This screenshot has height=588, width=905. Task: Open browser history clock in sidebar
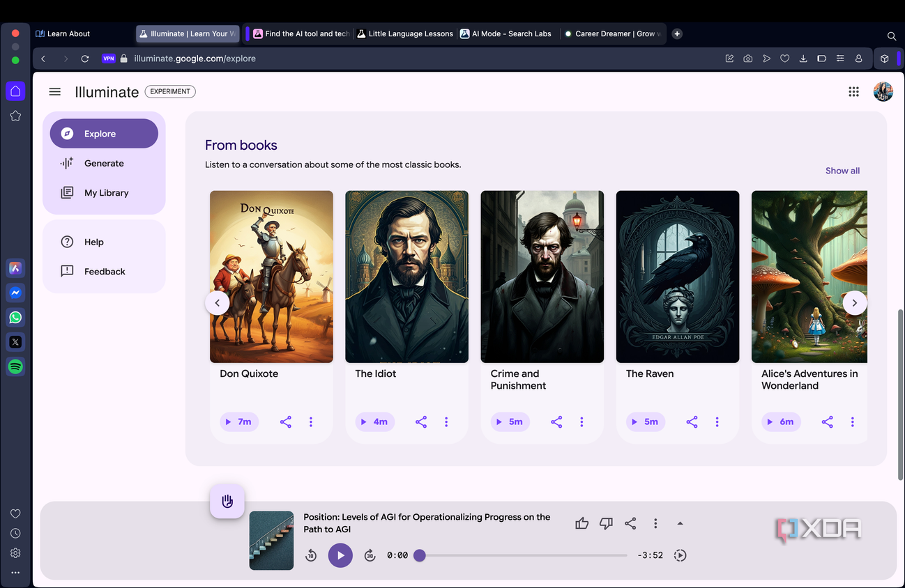[x=15, y=533]
